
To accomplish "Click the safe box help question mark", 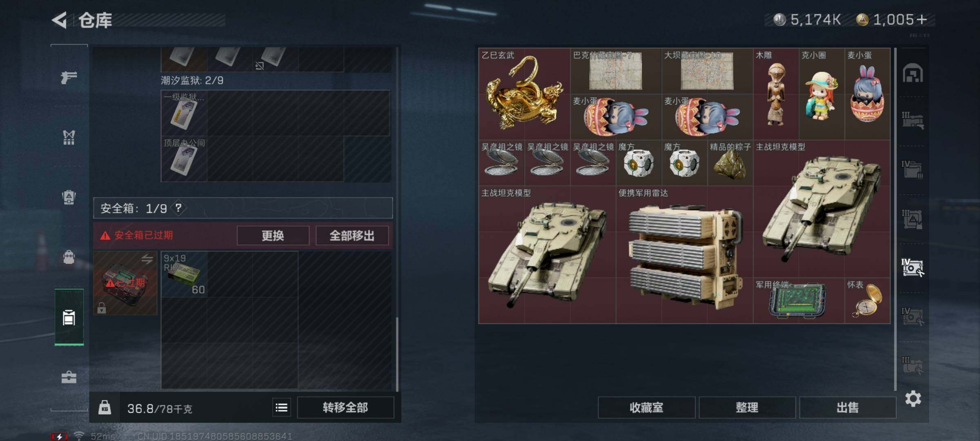I will click(x=178, y=208).
